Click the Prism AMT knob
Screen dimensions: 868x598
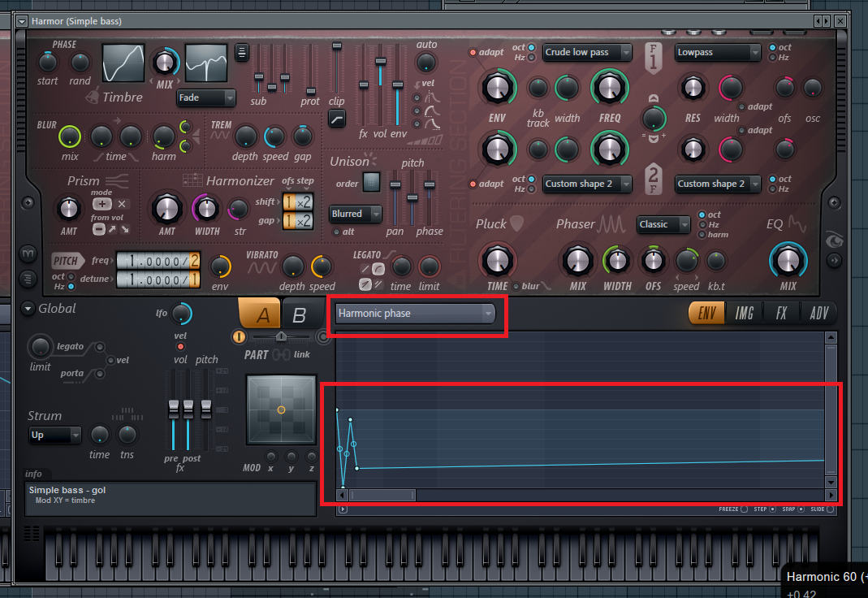[69, 209]
